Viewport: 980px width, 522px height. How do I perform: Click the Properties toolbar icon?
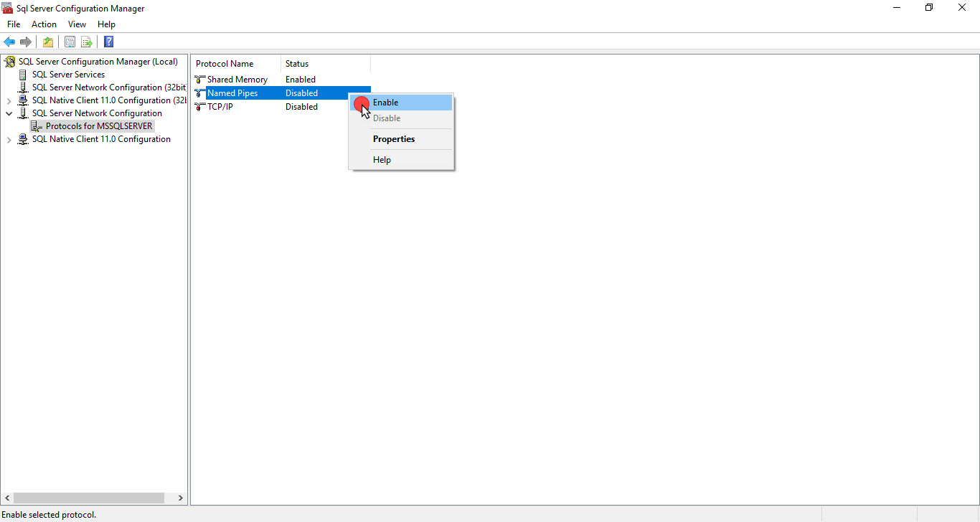click(x=70, y=42)
